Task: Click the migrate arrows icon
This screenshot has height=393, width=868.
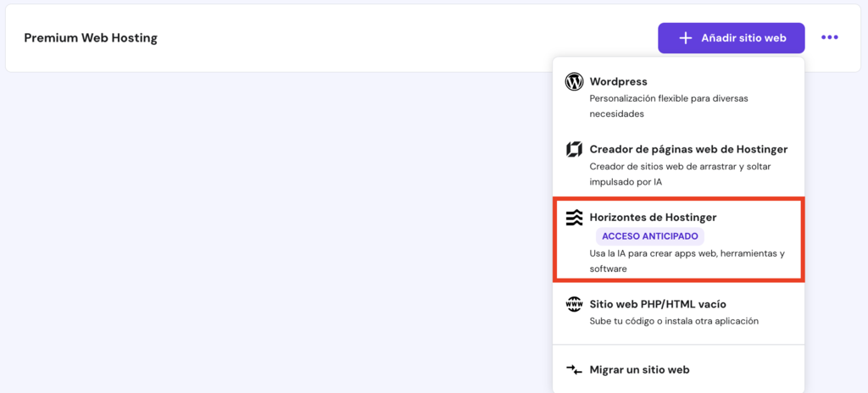Action: click(x=574, y=370)
